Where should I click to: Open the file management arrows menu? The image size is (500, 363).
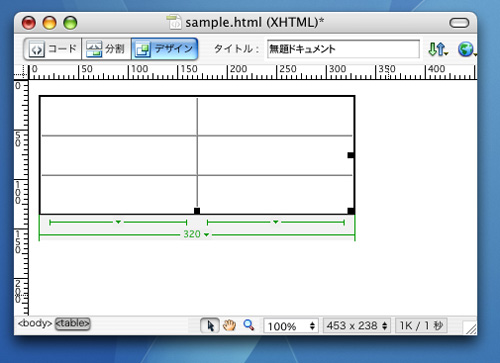point(438,49)
